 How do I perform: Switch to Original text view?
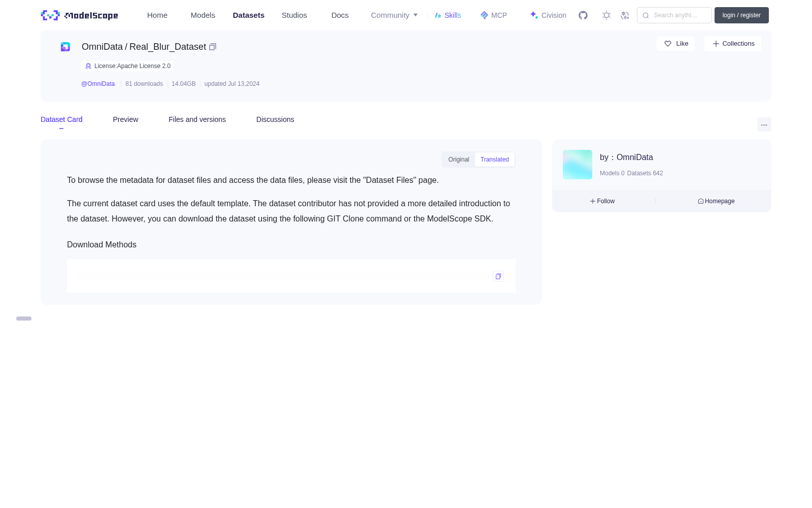(x=459, y=160)
